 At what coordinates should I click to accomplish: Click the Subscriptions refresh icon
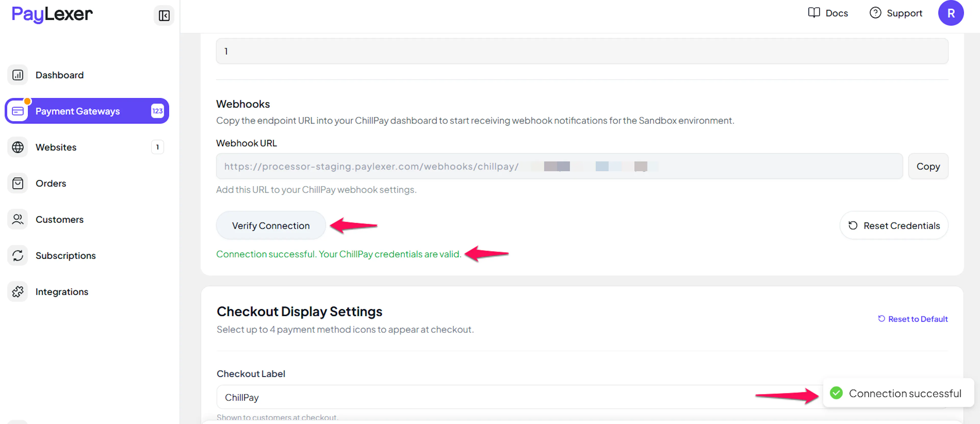tap(18, 255)
